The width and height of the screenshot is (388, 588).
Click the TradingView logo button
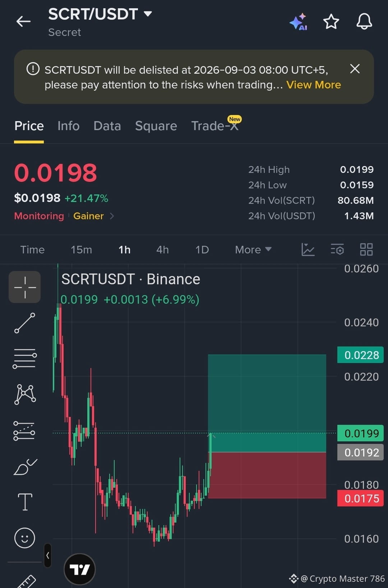[79, 569]
